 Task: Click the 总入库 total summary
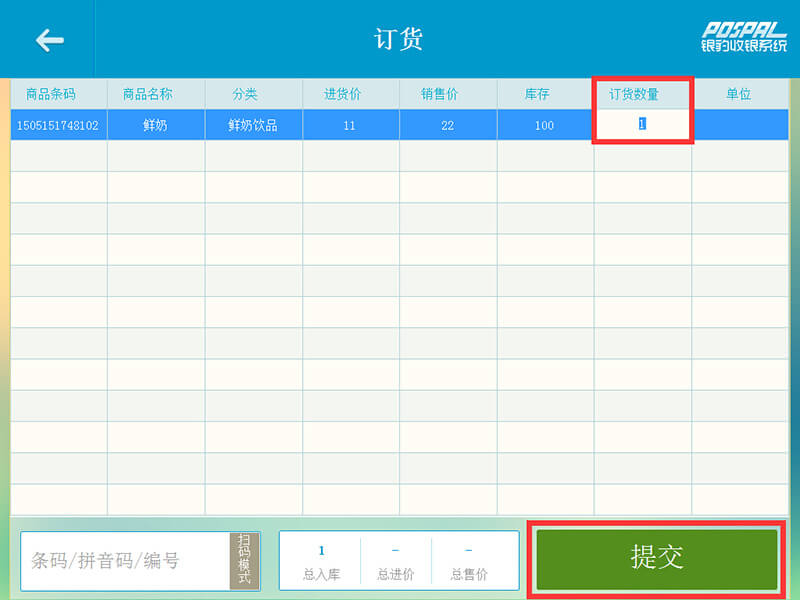(x=321, y=562)
